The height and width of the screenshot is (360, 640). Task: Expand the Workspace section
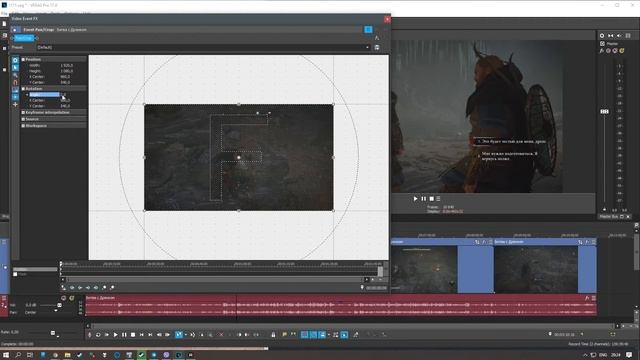point(23,126)
